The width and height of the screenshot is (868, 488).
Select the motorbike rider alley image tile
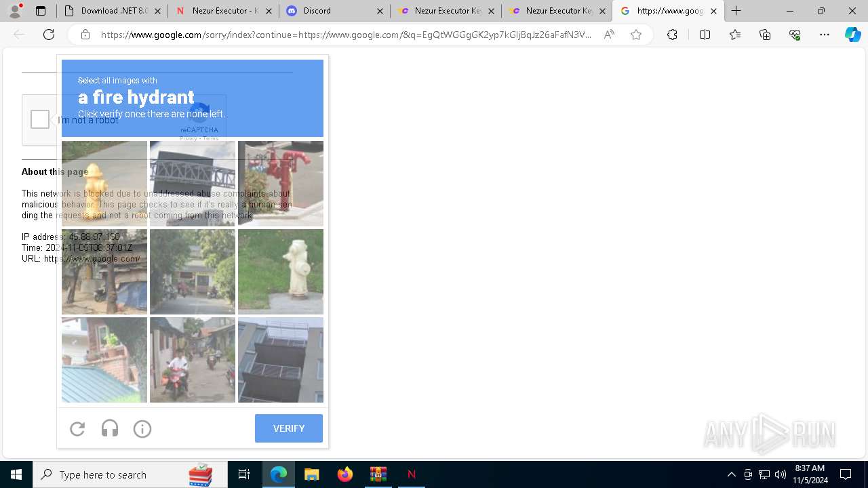(193, 360)
